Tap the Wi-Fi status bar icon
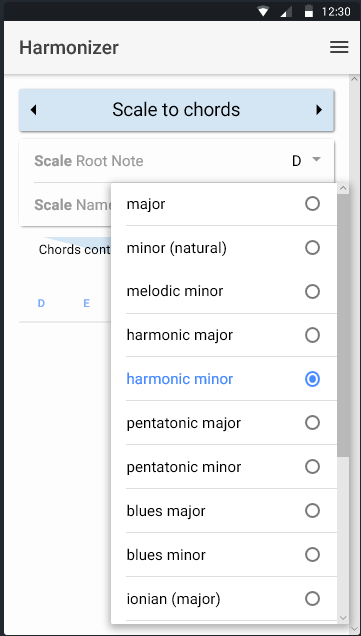This screenshot has height=636, width=361. coord(263,12)
